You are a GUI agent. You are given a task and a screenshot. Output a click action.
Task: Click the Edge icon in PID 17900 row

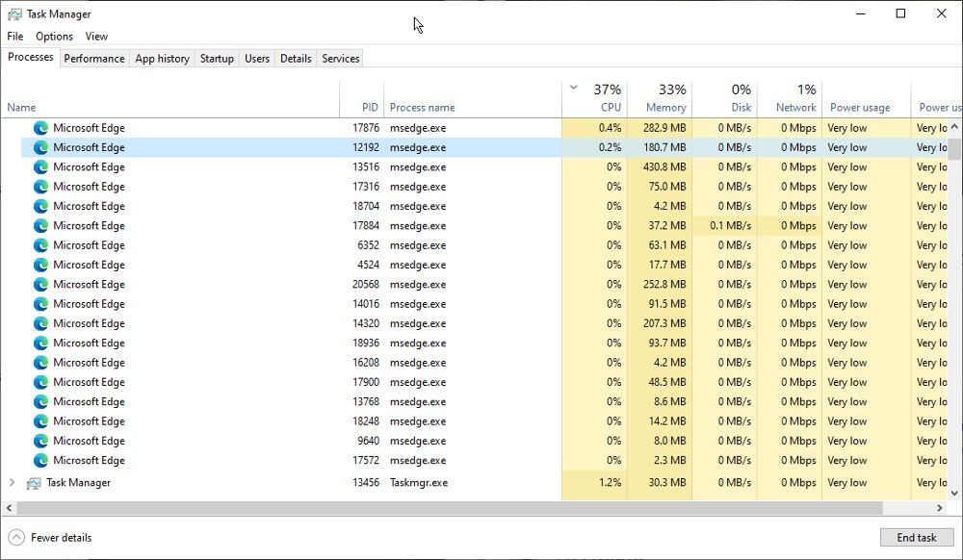40,382
